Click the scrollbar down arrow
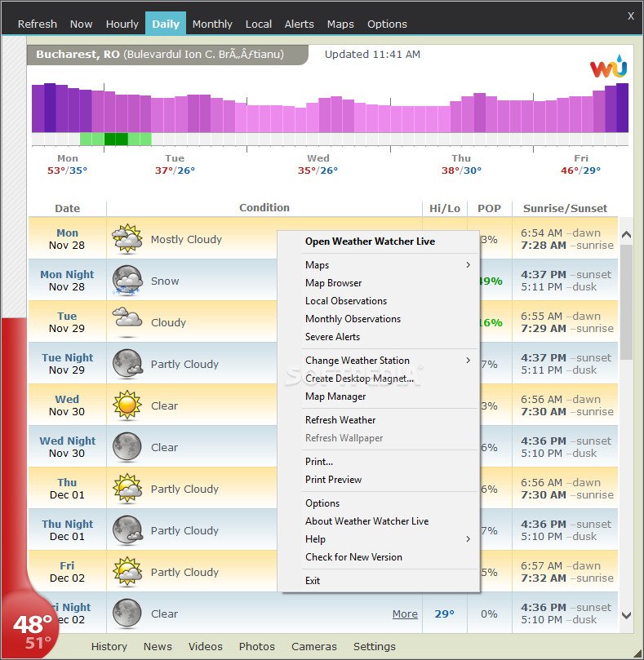Image resolution: width=644 pixels, height=660 pixels. [626, 615]
